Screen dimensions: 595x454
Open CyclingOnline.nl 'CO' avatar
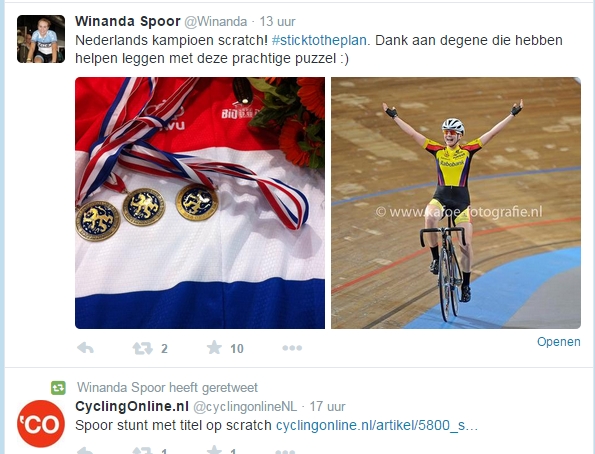[41, 423]
